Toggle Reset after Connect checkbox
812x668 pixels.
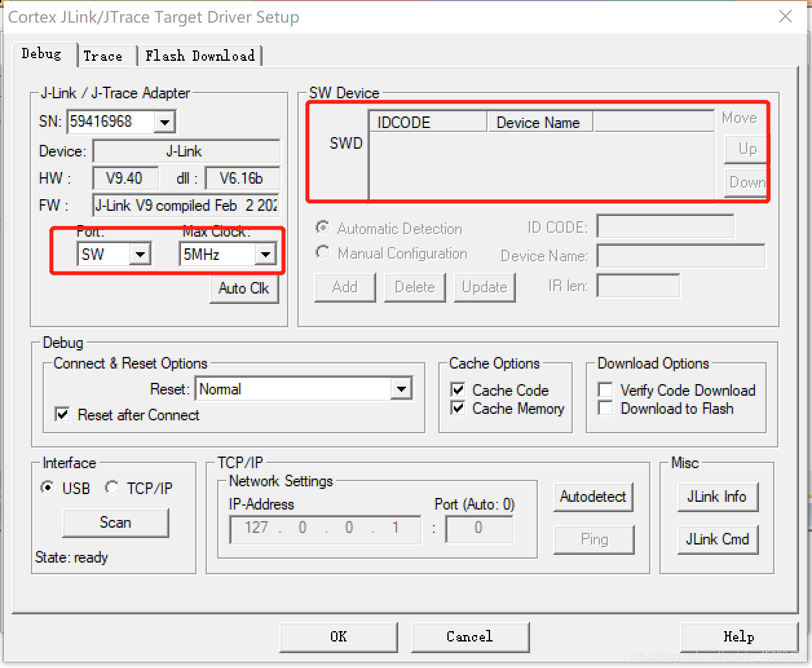click(x=63, y=415)
